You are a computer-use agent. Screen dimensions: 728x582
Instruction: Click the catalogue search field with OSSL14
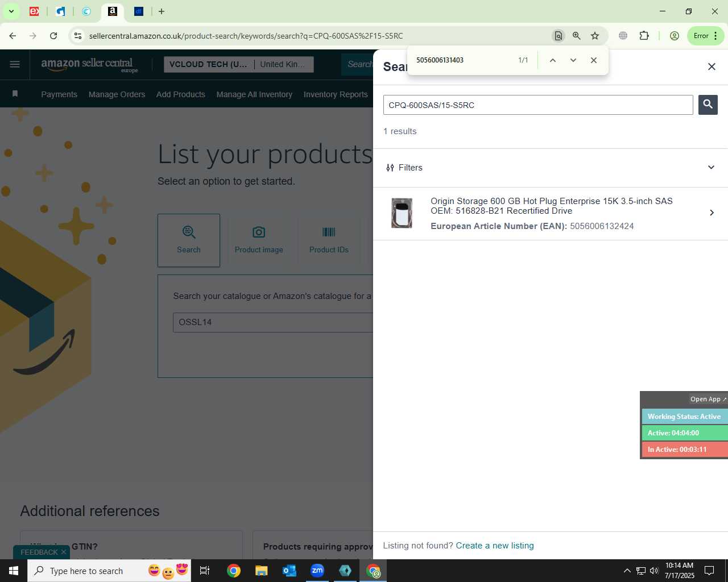[273, 322]
